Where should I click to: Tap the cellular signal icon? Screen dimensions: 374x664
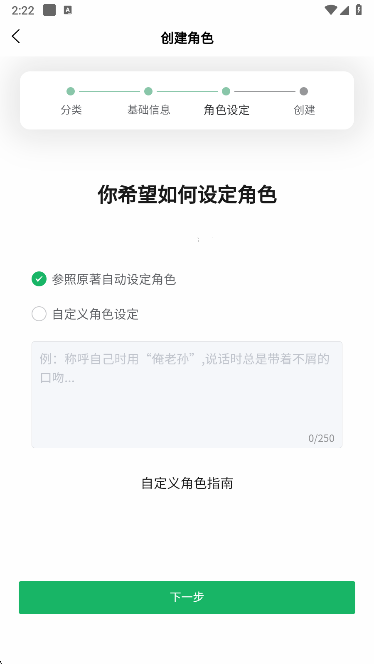(x=344, y=10)
